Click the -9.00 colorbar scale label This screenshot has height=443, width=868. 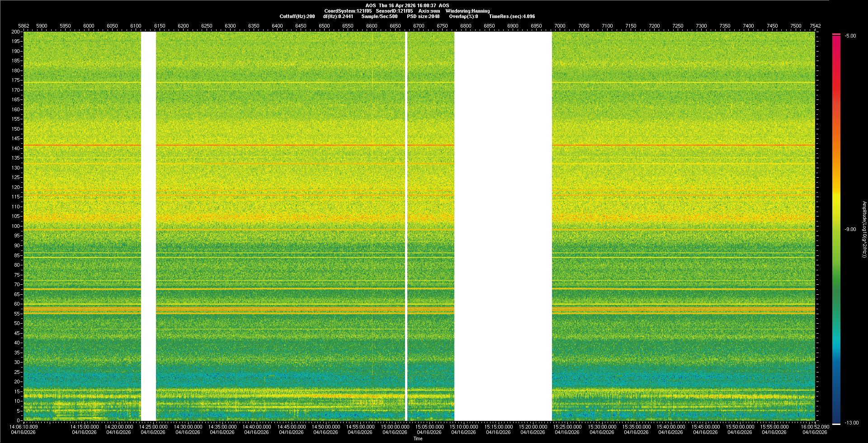pyautogui.click(x=850, y=229)
